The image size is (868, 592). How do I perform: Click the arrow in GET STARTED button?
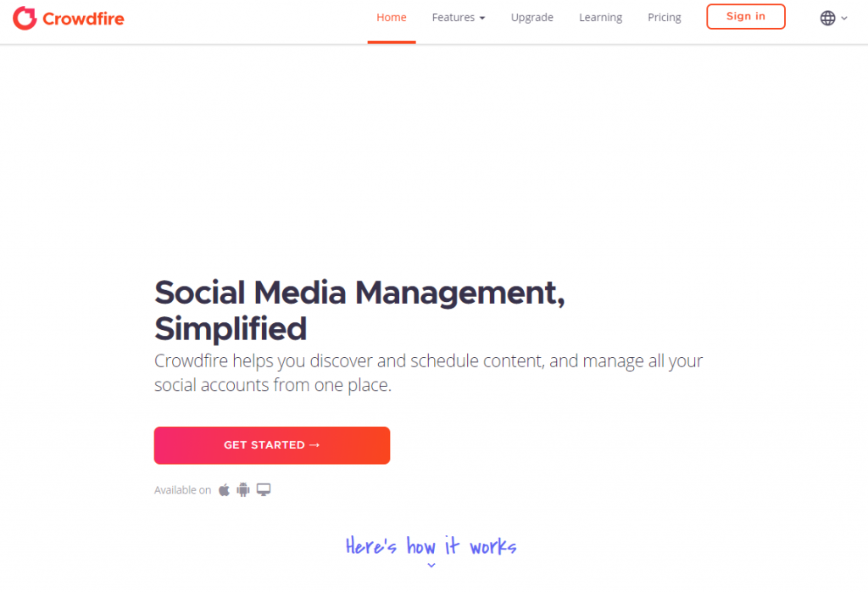[314, 445]
